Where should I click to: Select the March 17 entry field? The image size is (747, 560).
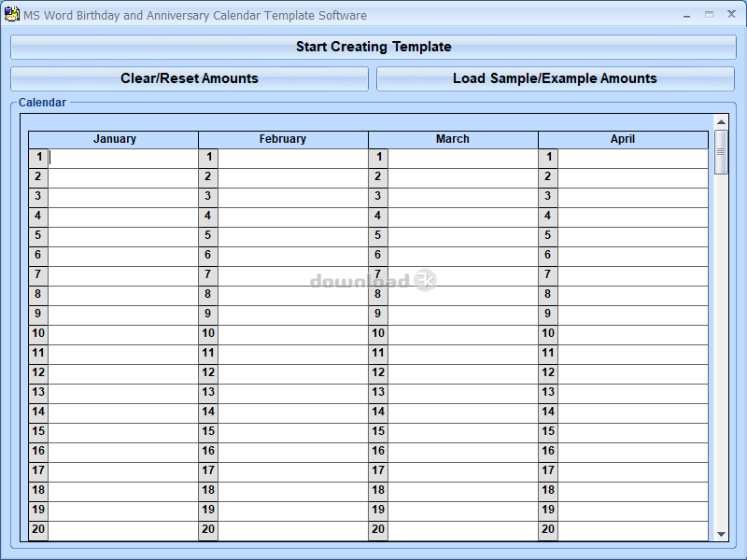[x=463, y=472]
